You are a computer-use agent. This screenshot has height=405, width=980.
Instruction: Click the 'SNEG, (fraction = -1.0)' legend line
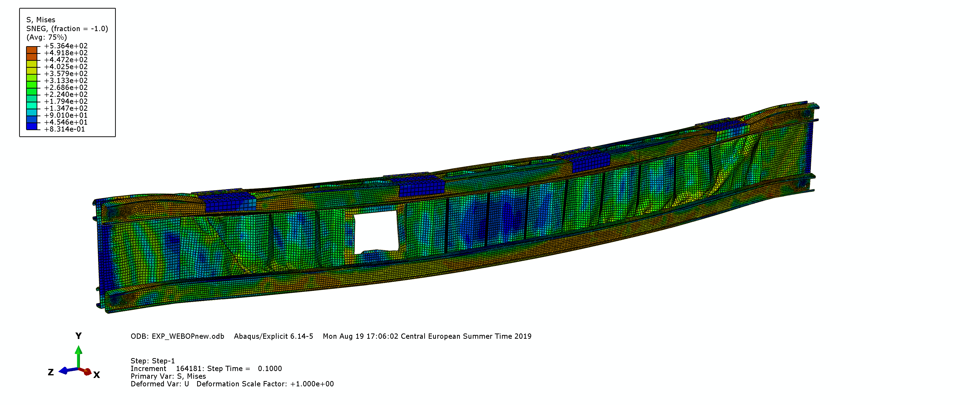point(67,29)
